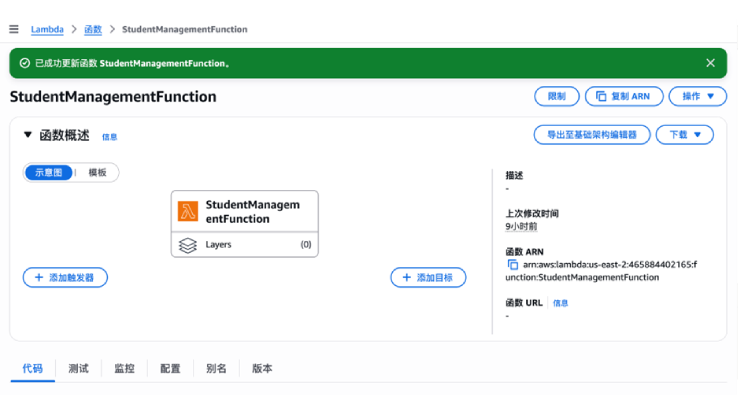
Task: Switch to the 配置 tab
Action: [170, 368]
